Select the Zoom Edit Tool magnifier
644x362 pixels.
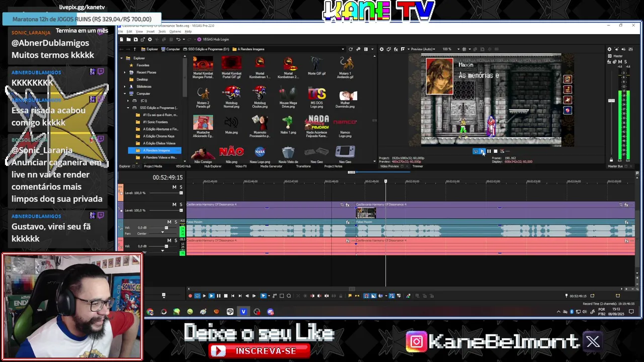[289, 296]
